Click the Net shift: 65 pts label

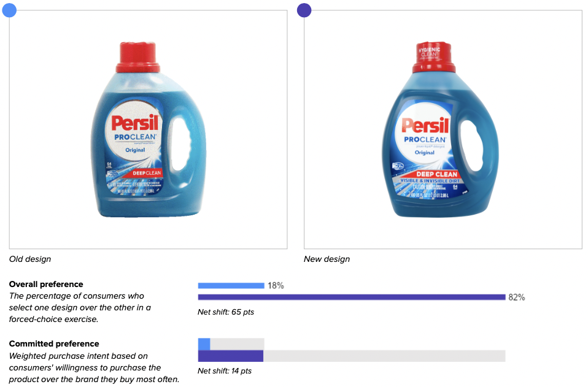226,312
